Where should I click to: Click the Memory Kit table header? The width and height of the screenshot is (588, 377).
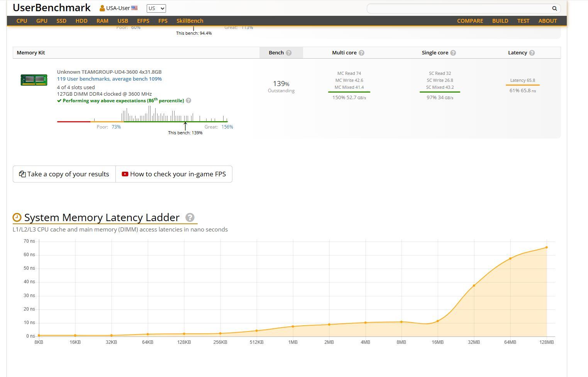31,53
